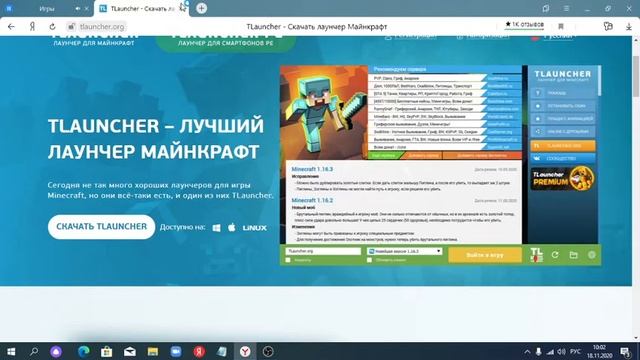The width and height of the screenshot is (640, 360).
Task: Open the TLauncher Premium banner
Action: pos(562,178)
